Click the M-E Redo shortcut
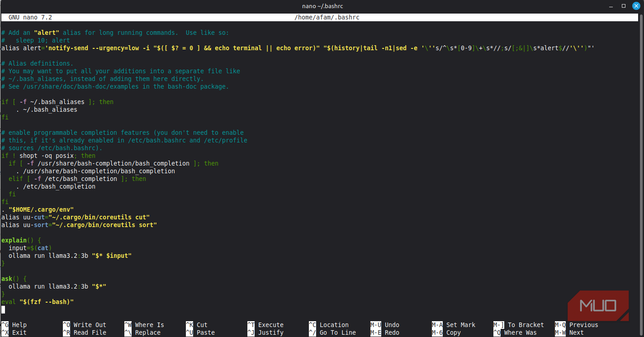Viewport: 644px width, 337px height. click(385, 332)
